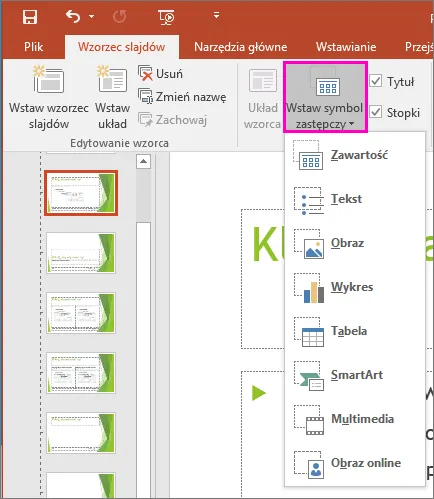Toggle the Stopki checkbox
The height and width of the screenshot is (499, 434).
tap(376, 112)
